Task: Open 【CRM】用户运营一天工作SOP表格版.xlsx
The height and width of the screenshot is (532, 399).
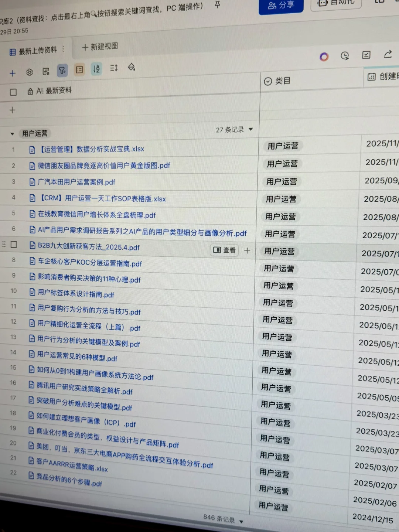Action: click(102, 198)
